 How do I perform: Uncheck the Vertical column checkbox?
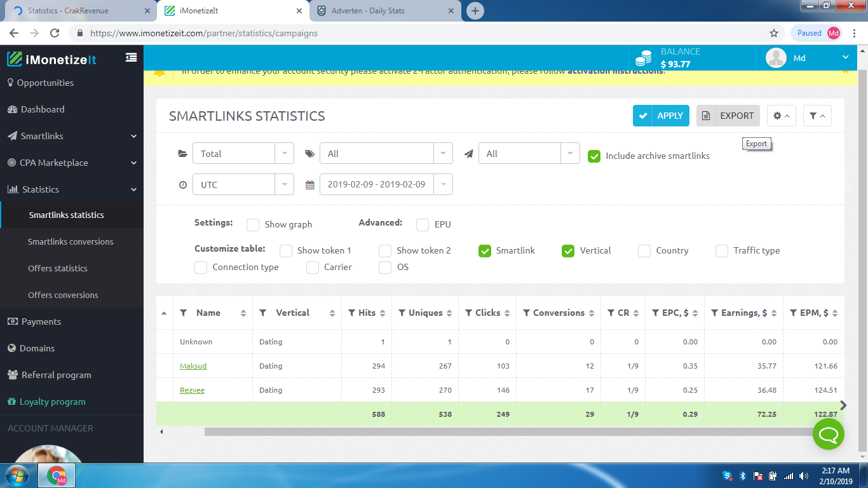(568, 250)
